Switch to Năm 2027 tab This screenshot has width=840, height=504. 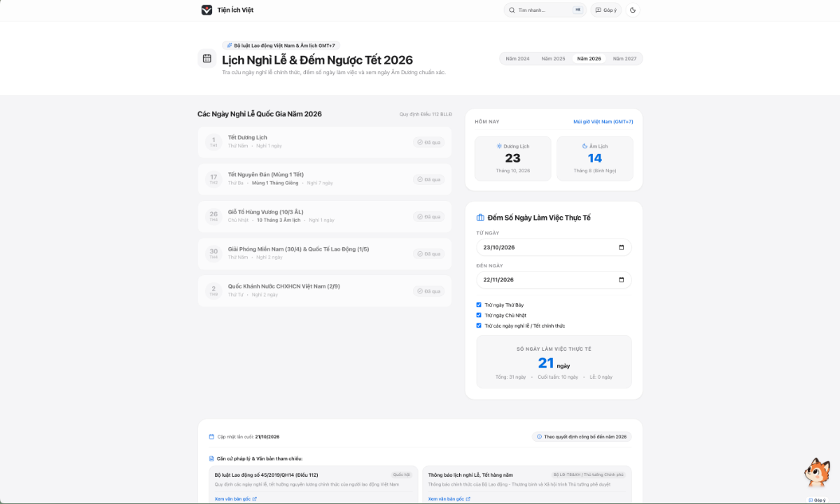(x=625, y=59)
